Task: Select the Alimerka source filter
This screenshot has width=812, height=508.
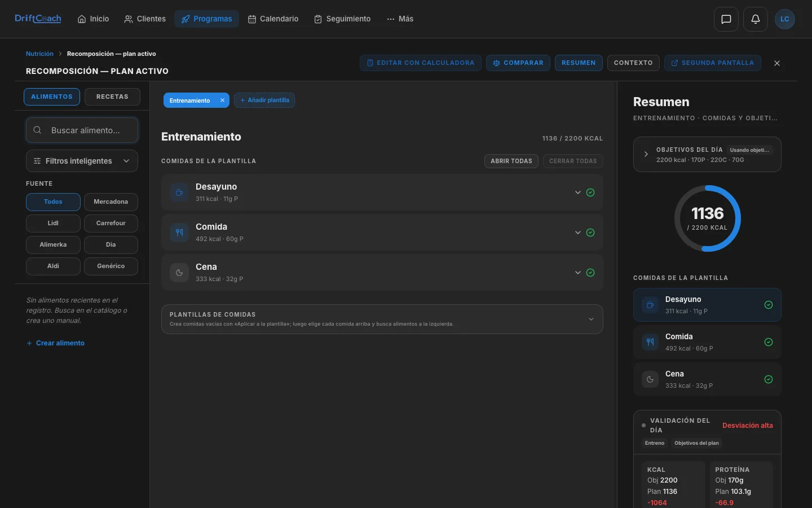Action: (x=53, y=245)
